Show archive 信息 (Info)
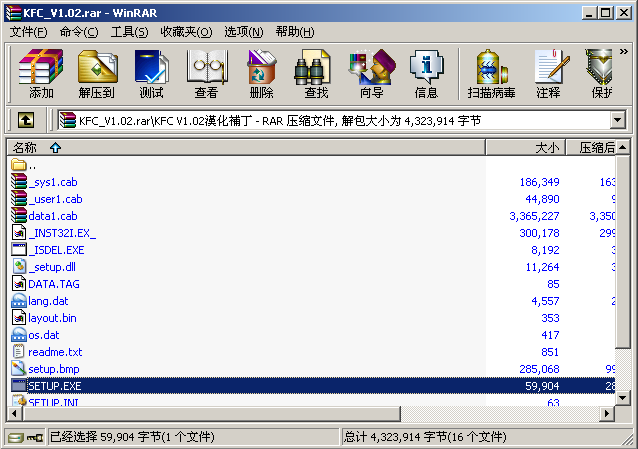This screenshot has height=449, width=638. (426, 74)
